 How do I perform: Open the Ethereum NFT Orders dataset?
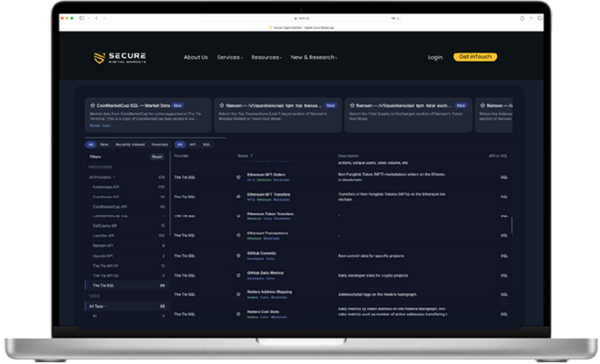point(266,175)
